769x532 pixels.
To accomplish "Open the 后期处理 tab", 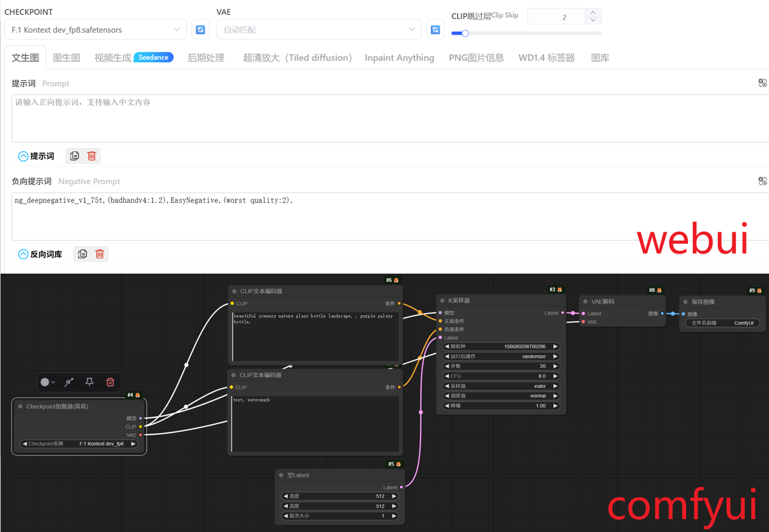I will [206, 58].
